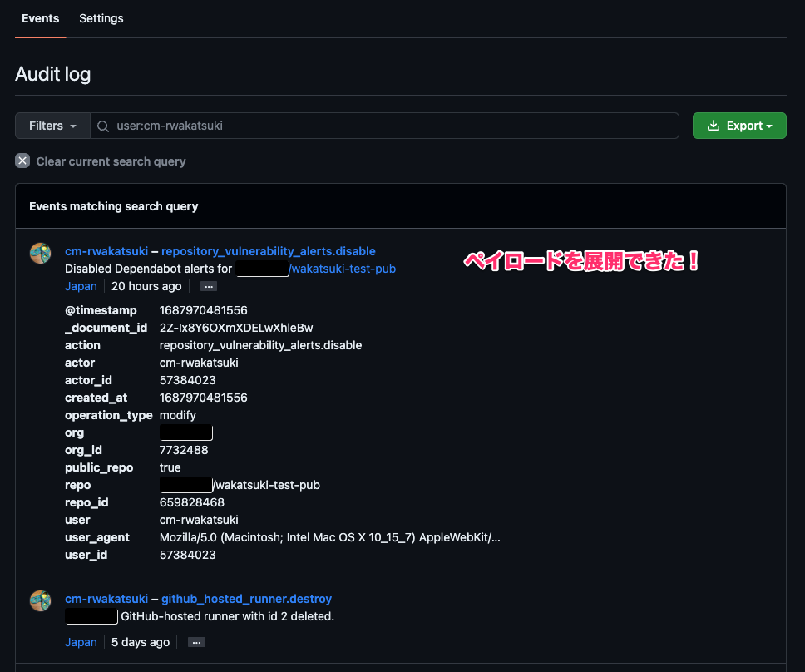805x672 pixels.
Task: Click the Japan location link on the first event
Action: (x=81, y=286)
